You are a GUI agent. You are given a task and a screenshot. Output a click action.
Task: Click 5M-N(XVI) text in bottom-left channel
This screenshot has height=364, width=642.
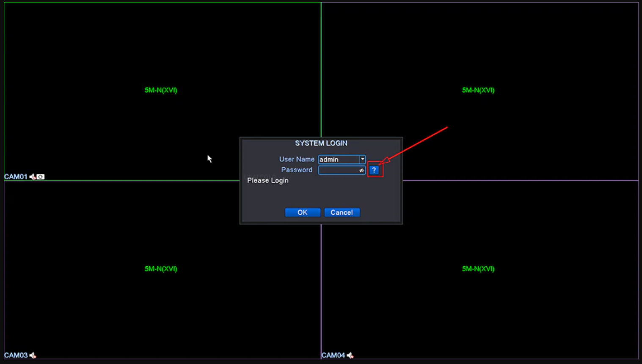(161, 269)
